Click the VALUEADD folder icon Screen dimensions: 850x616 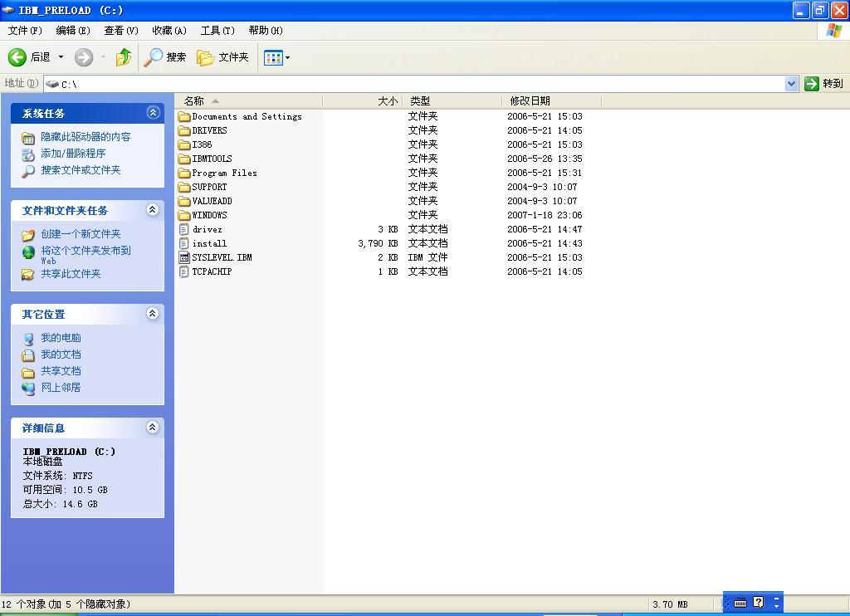[184, 201]
